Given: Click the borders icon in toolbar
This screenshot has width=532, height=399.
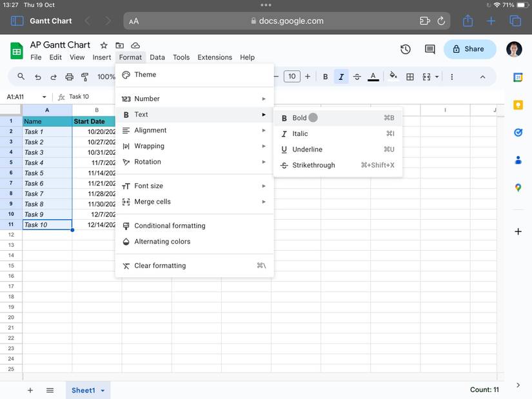Looking at the screenshot, I should (x=409, y=77).
